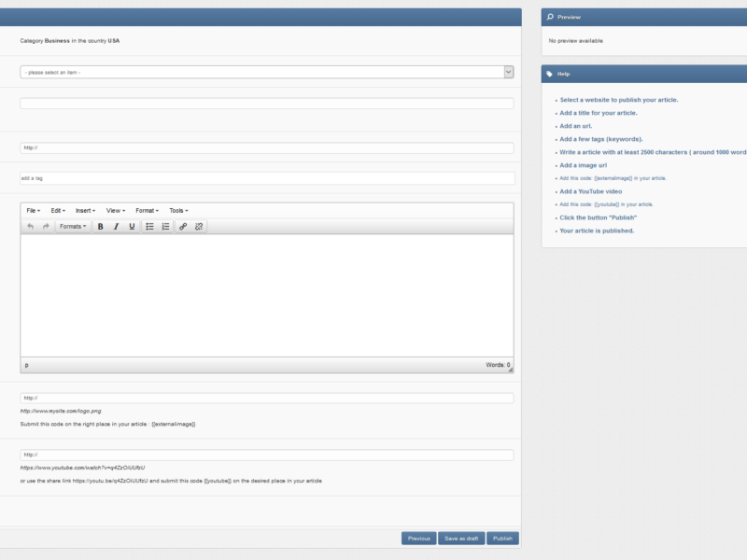The image size is (747, 560).
Task: Click the [[youtube]] code help line
Action: tap(606, 204)
